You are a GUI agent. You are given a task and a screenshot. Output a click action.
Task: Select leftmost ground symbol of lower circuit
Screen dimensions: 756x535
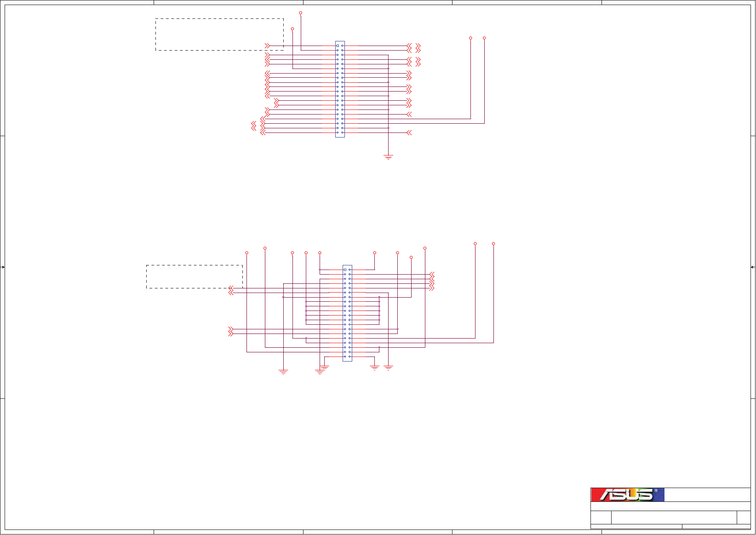(283, 372)
